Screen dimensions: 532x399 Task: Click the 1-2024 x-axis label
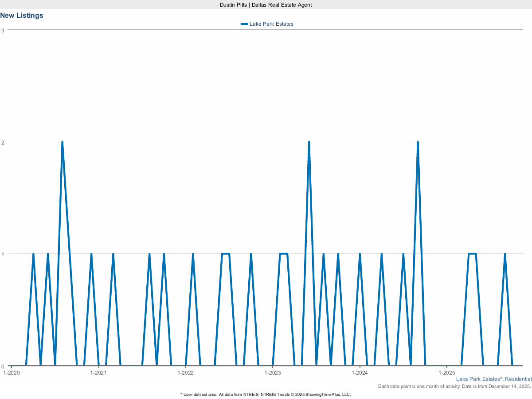click(360, 373)
